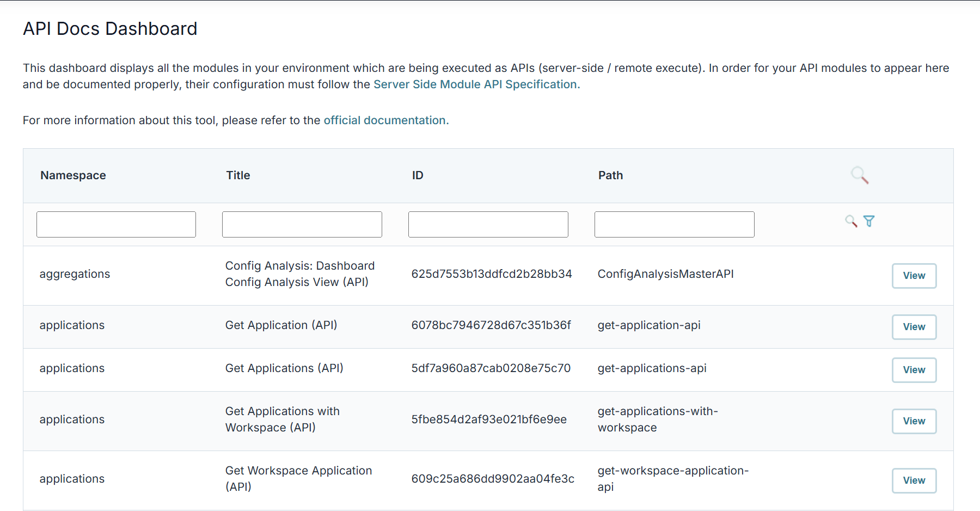Select applications namespace in Get Applications (API) row
980x511 pixels.
tap(72, 368)
